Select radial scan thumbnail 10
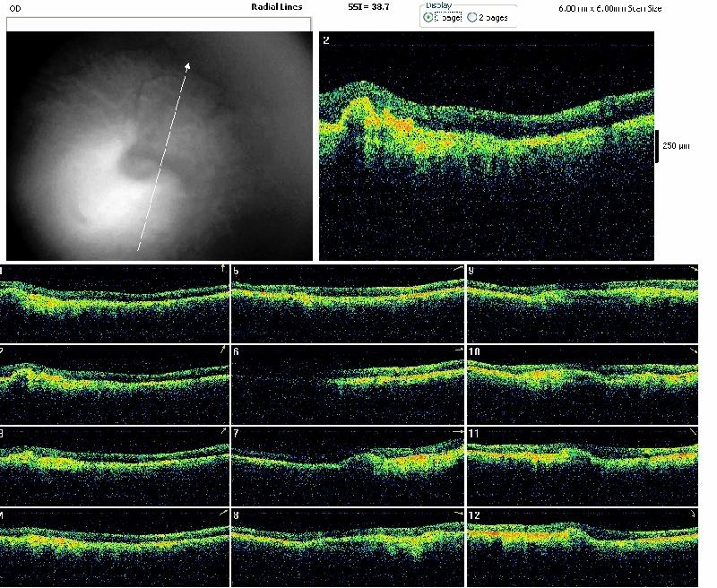 pos(583,385)
